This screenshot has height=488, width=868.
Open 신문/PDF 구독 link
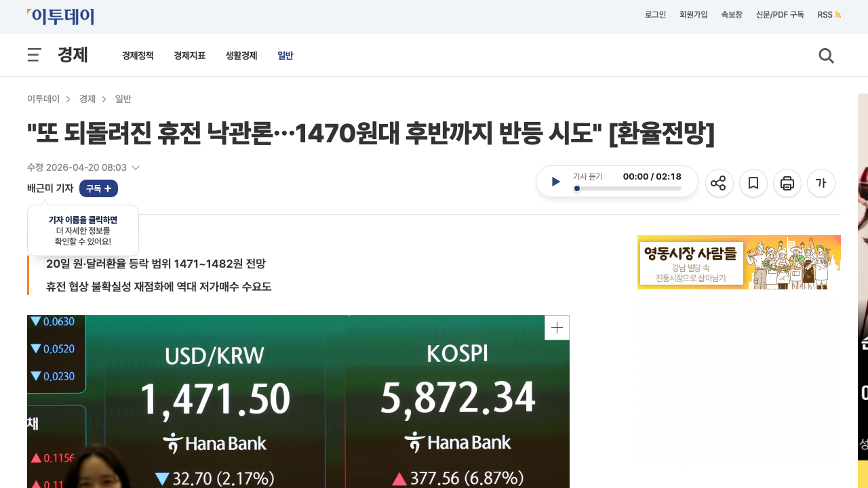(x=780, y=15)
